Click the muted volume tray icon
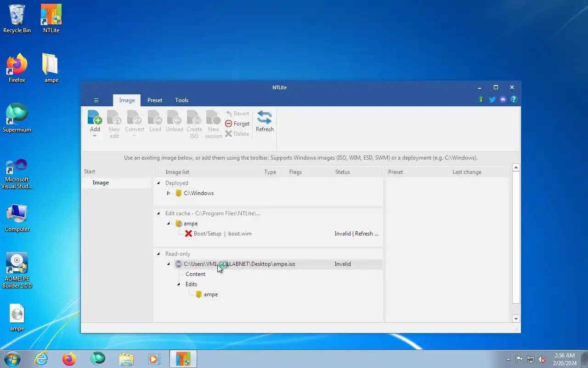The width and height of the screenshot is (588, 368). (x=542, y=359)
